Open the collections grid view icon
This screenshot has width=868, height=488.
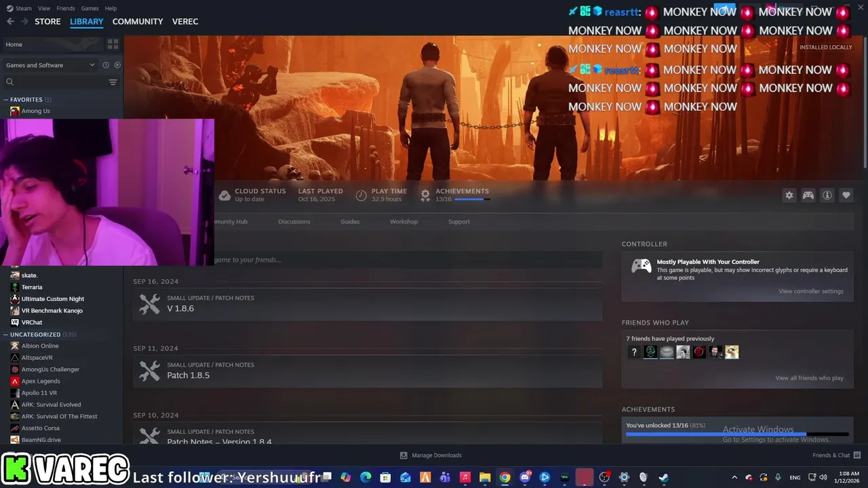(113, 44)
